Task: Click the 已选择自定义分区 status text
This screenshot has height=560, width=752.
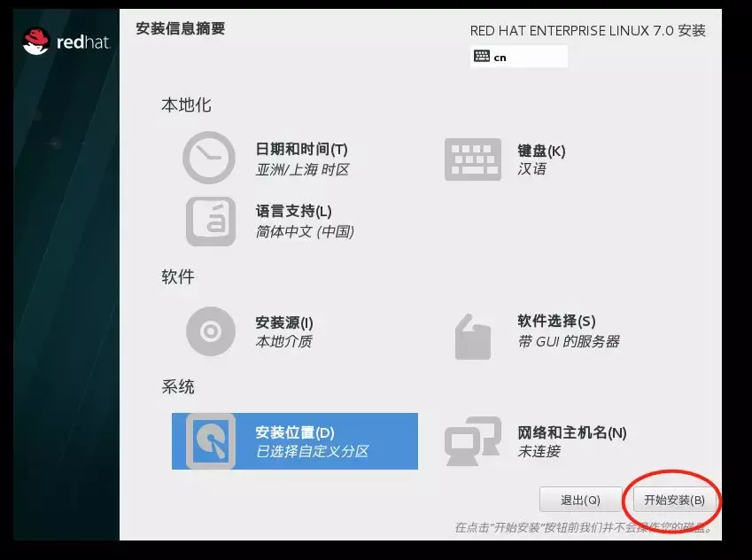Action: point(312,452)
